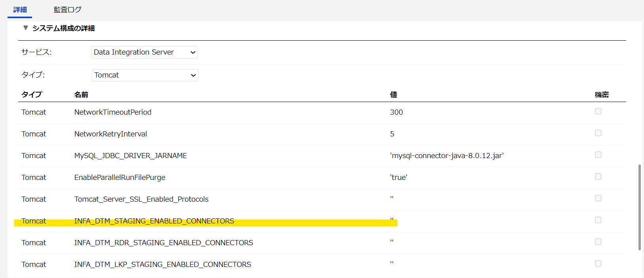Collapse the システム構成の詳細 section triangle
This screenshot has height=278, width=644.
coord(25,28)
